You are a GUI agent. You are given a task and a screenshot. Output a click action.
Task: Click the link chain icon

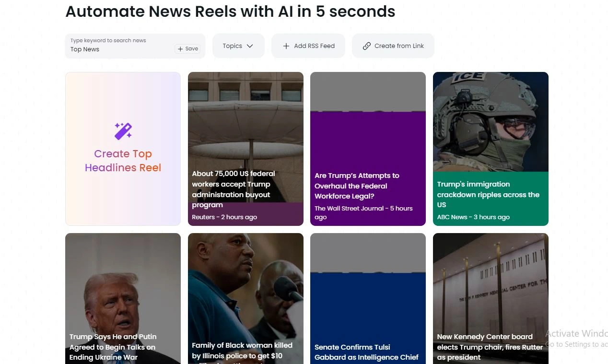367,46
